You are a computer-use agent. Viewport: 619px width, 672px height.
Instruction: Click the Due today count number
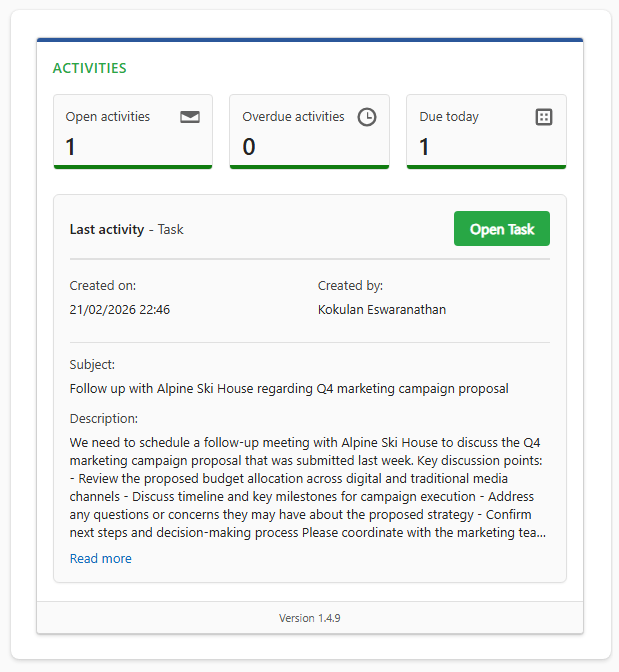point(424,147)
